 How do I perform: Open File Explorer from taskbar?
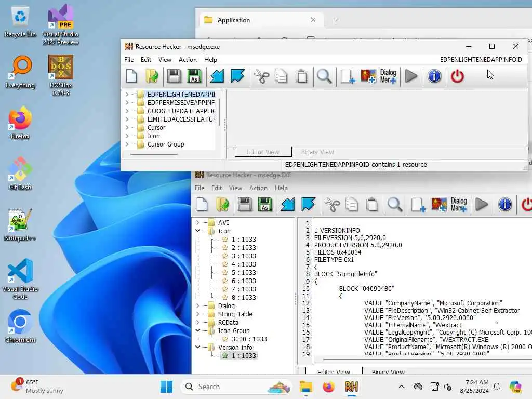tap(305, 387)
